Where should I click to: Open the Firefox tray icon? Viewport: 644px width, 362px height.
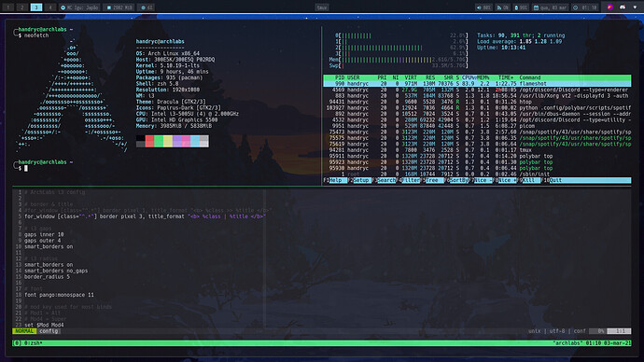[610, 7]
